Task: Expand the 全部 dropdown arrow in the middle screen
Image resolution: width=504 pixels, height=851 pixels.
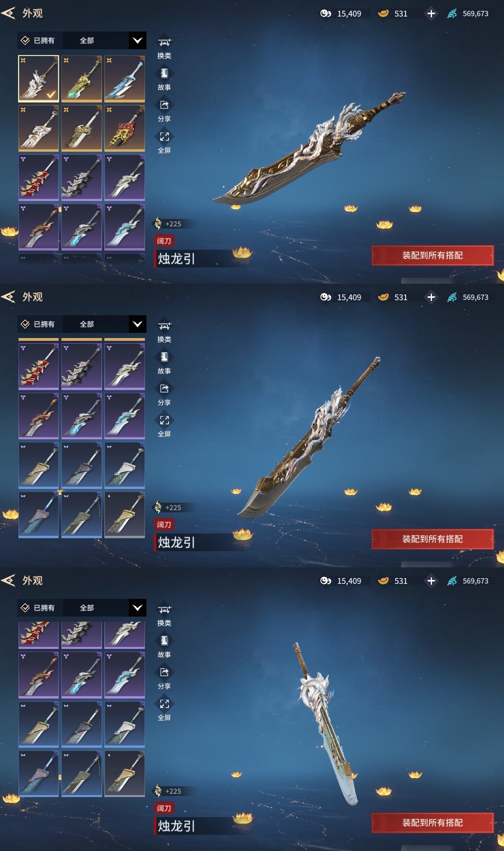Action: point(137,324)
